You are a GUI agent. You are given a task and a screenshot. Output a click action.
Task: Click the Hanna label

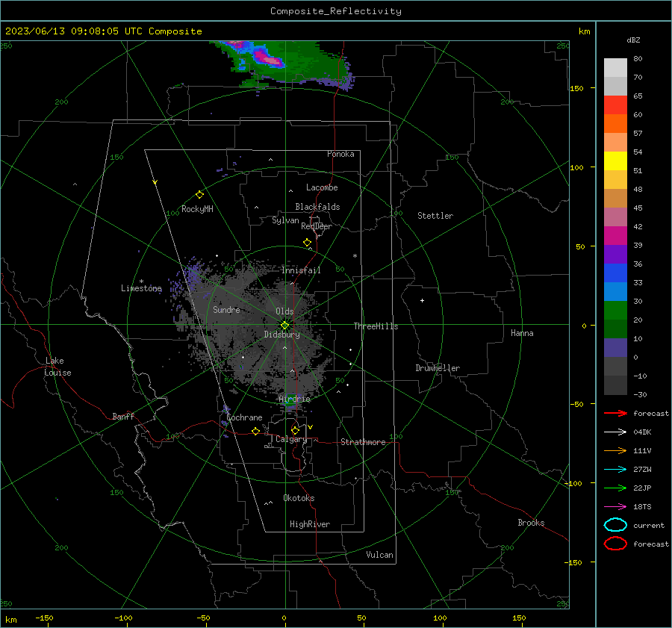tap(522, 333)
